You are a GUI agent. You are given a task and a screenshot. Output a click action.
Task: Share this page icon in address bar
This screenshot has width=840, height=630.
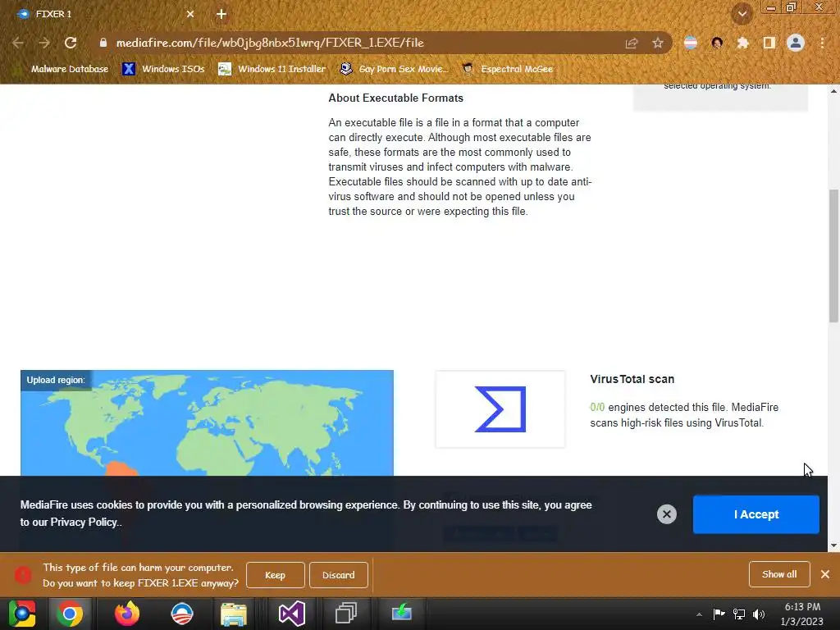pos(632,43)
